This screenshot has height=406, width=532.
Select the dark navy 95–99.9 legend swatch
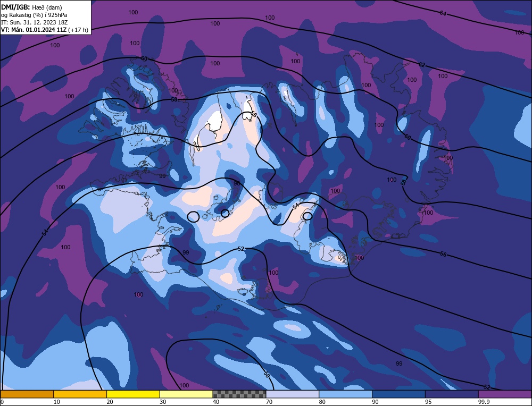(452, 394)
